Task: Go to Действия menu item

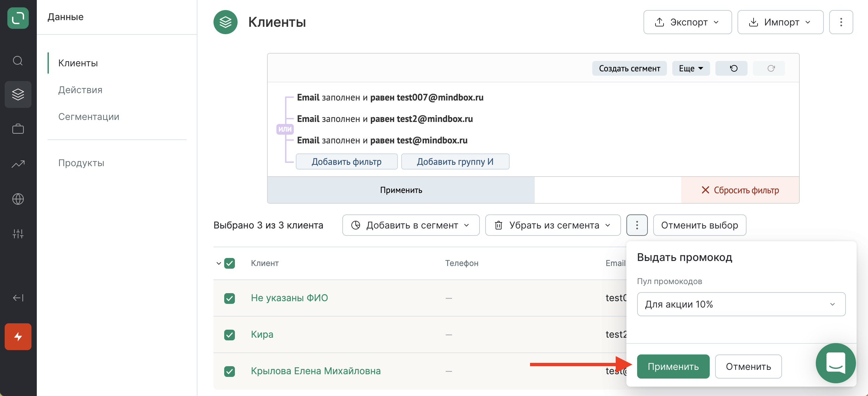Action: tap(80, 90)
